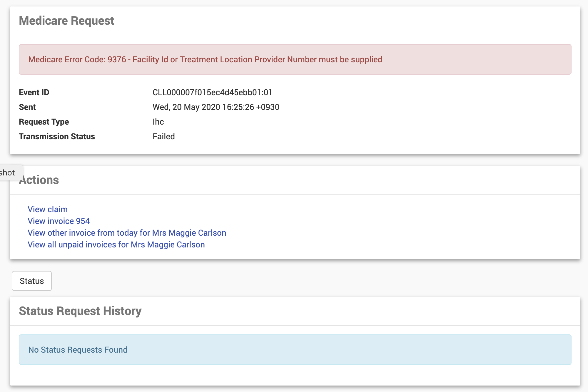The width and height of the screenshot is (588, 392).
Task: Click the Sent date and time value
Action: tap(216, 107)
